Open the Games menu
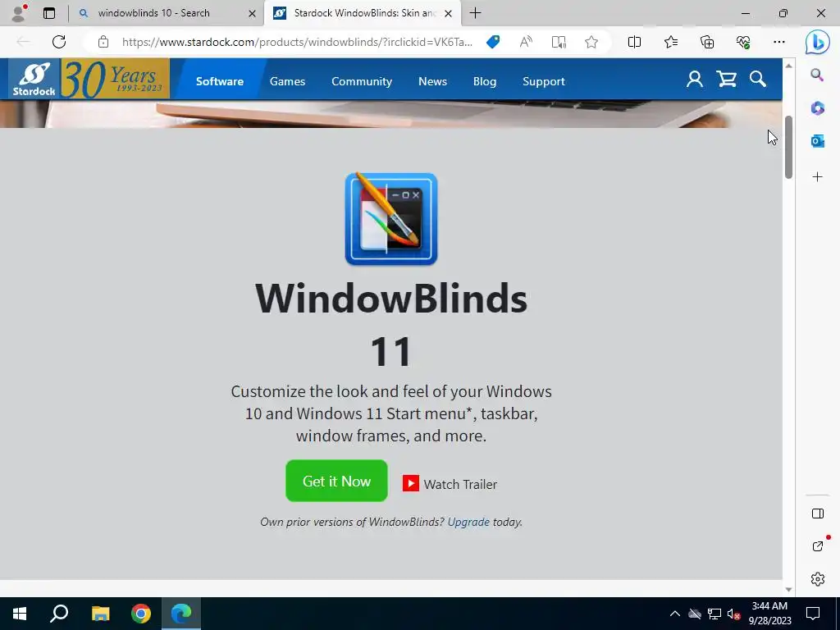Image resolution: width=840 pixels, height=630 pixels. click(x=287, y=81)
